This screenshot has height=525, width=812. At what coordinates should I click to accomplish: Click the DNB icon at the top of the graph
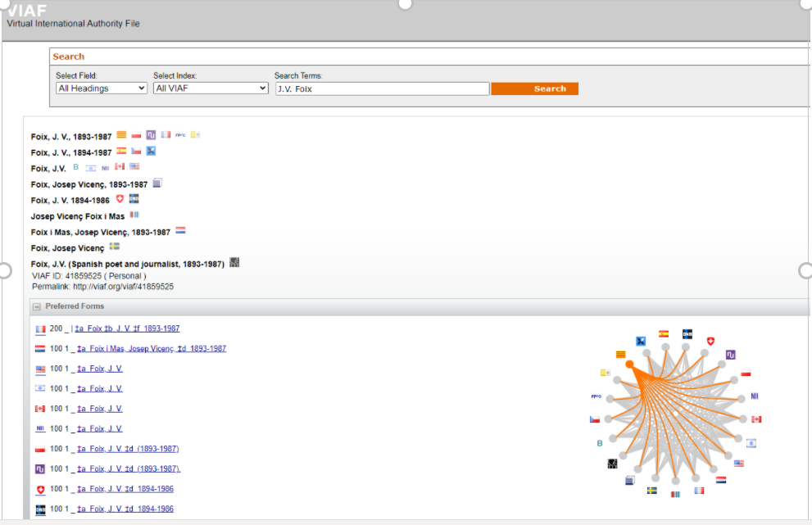pyautogui.click(x=687, y=334)
